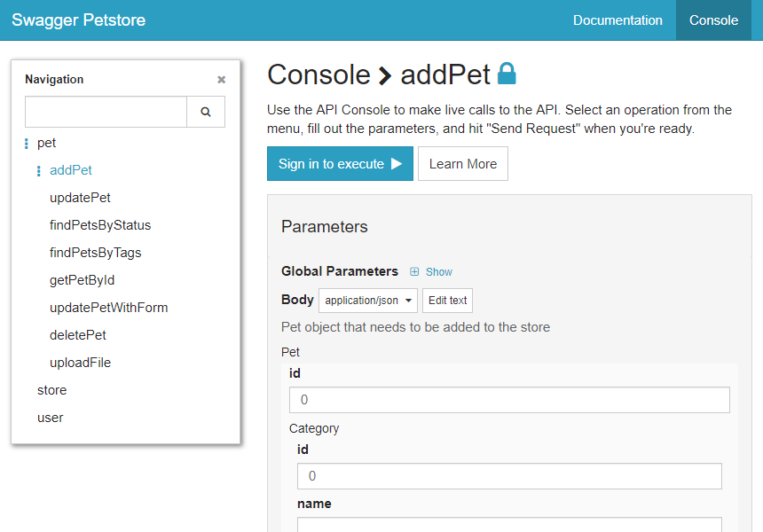
Task: Select updatePetWithForm operation
Action: [x=108, y=308]
